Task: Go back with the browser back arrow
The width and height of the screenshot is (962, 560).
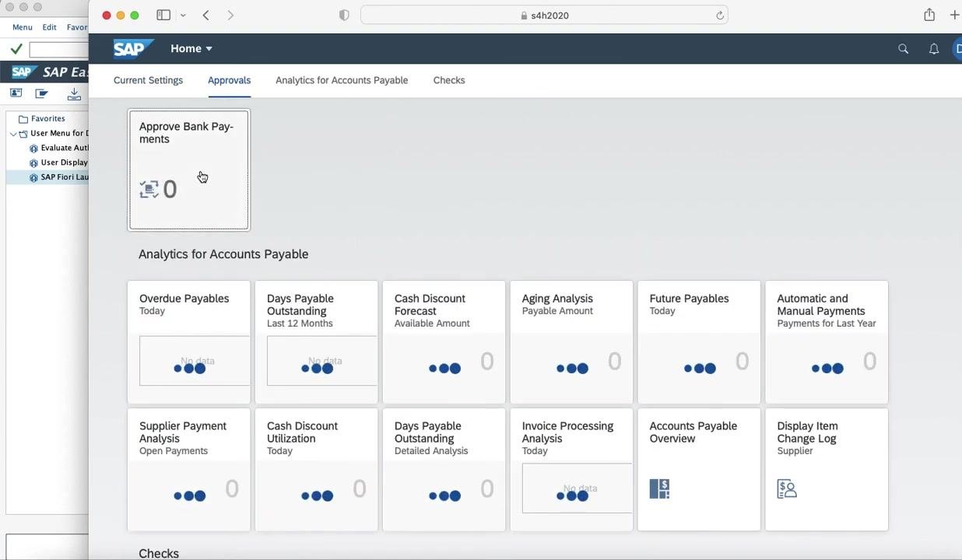Action: pyautogui.click(x=205, y=15)
